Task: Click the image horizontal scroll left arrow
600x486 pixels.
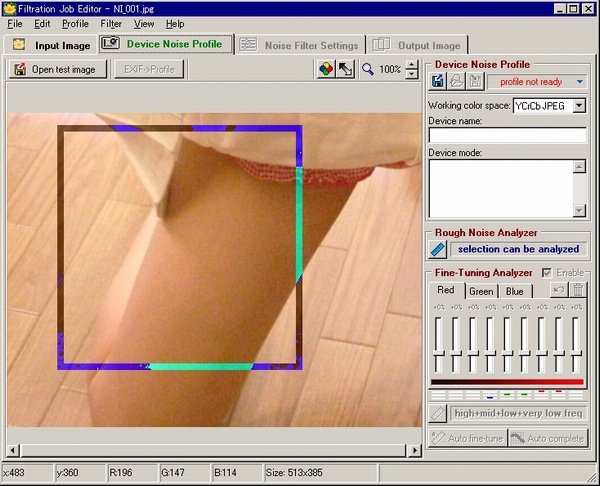Action: click(12, 450)
